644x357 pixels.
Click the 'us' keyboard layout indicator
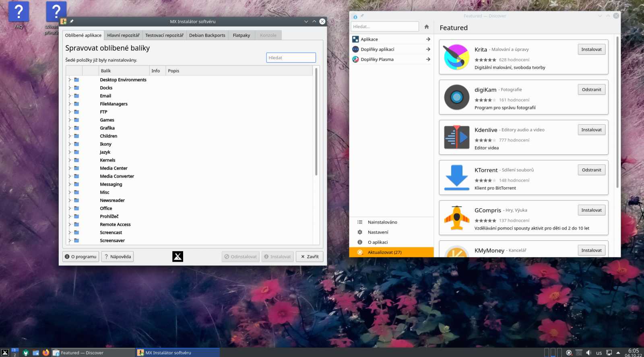[599, 353]
